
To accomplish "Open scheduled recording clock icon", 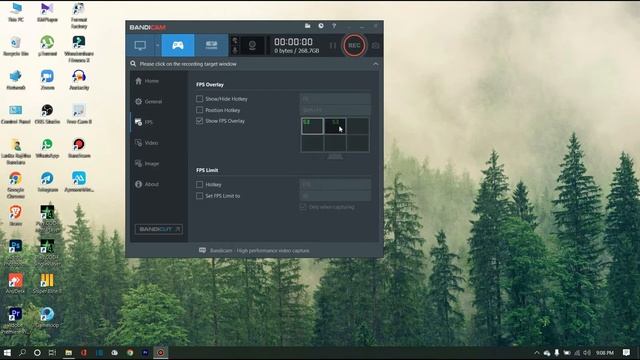I will 321,26.
